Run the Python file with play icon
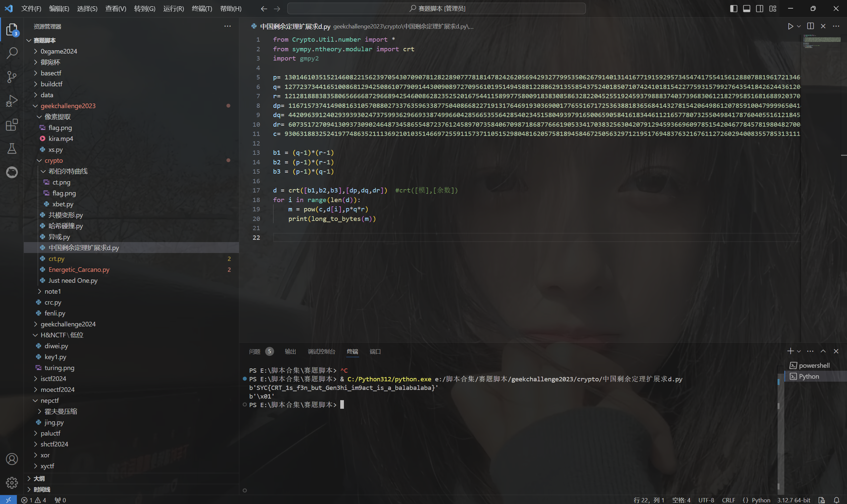The height and width of the screenshot is (504, 847). [790, 26]
